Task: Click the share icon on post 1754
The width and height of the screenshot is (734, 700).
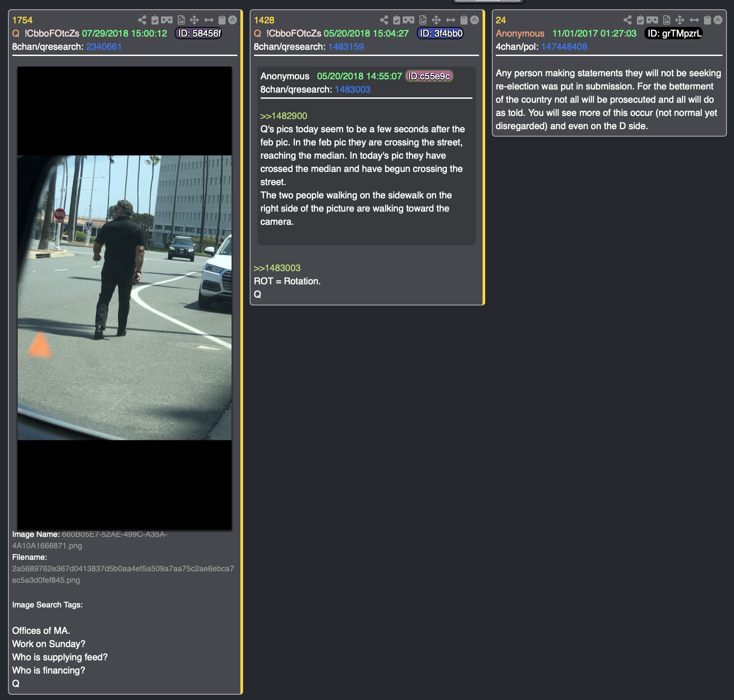Action: [142, 20]
